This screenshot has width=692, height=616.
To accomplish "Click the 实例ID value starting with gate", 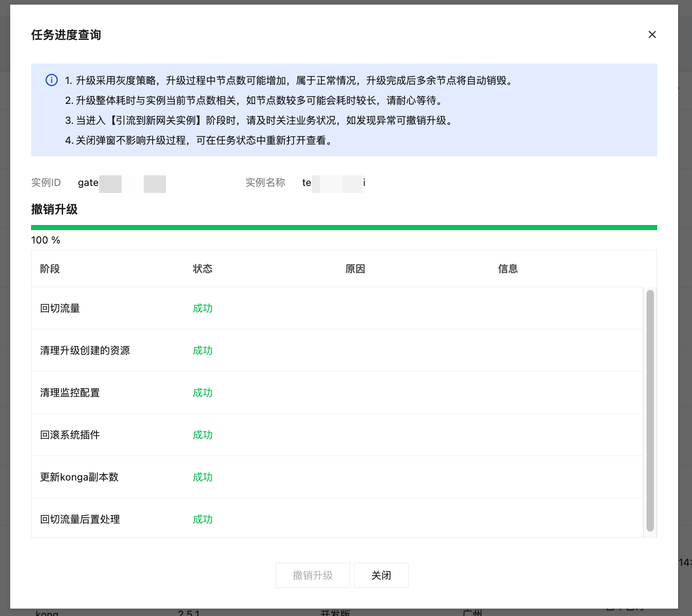I will [122, 183].
